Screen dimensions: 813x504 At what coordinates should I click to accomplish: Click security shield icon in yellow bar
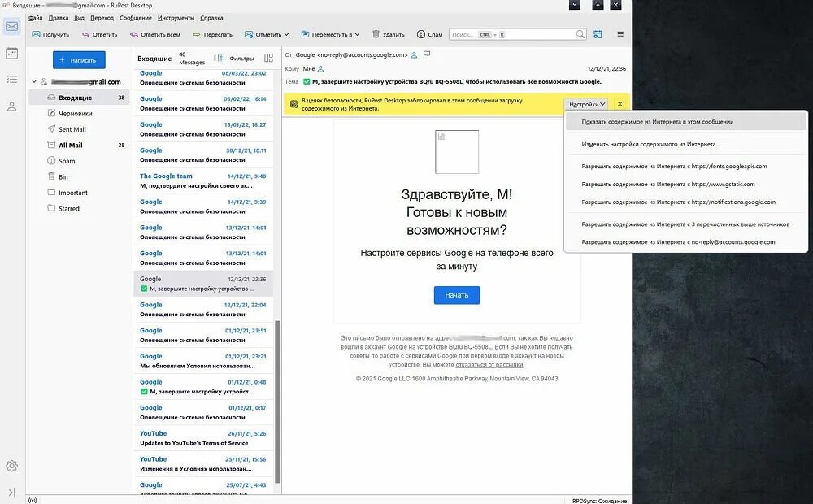[x=293, y=104]
